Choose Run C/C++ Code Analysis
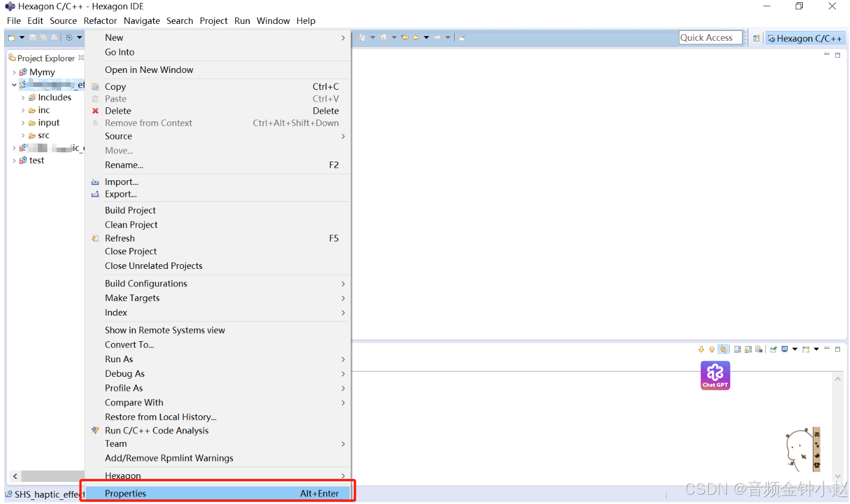Image resolution: width=850 pixels, height=504 pixels. pyautogui.click(x=218, y=430)
